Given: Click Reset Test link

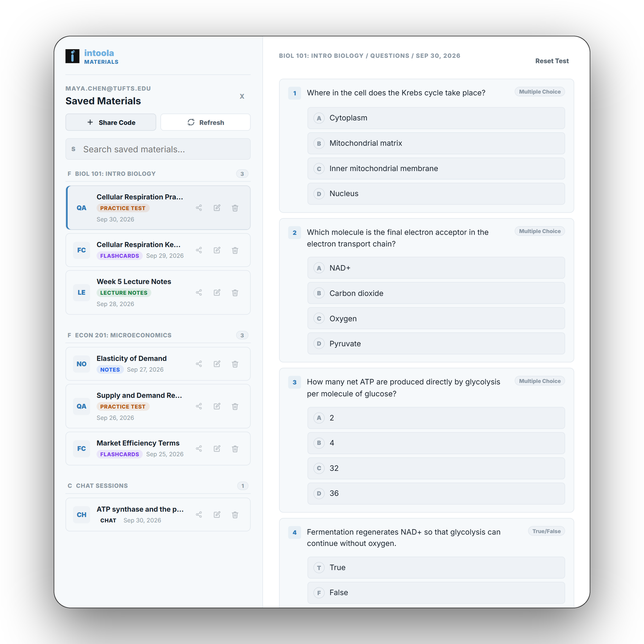Looking at the screenshot, I should [552, 61].
